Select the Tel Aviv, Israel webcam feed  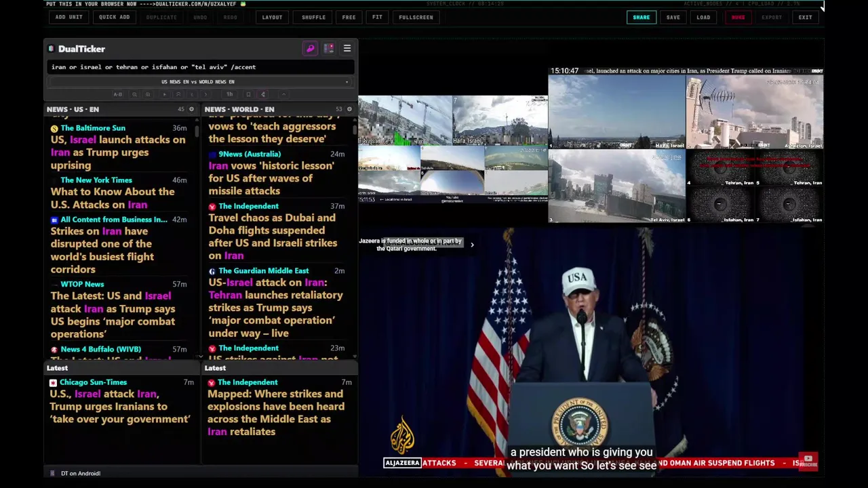pos(616,186)
